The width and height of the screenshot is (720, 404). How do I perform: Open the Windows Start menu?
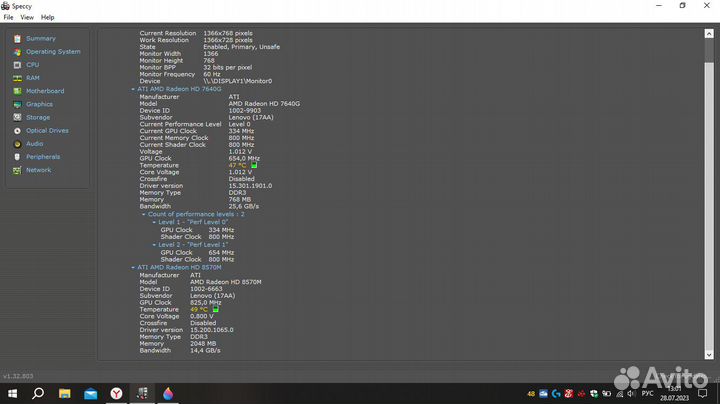click(12, 393)
